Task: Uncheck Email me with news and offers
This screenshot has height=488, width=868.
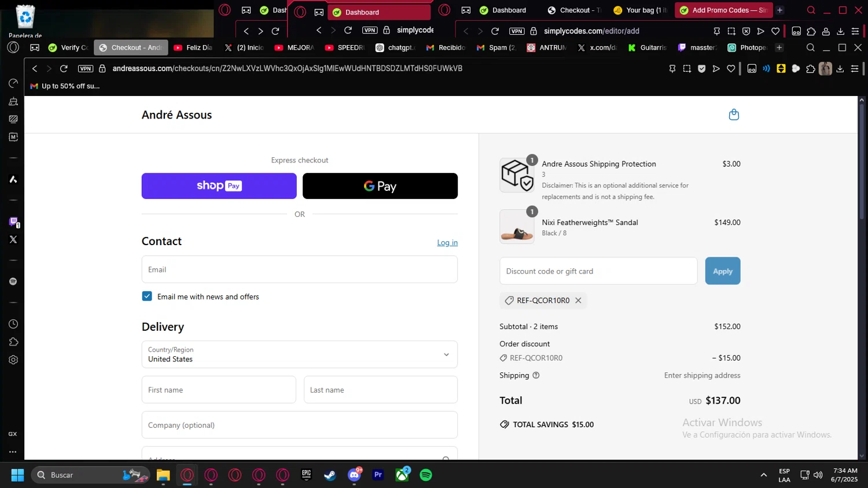Action: 147,296
